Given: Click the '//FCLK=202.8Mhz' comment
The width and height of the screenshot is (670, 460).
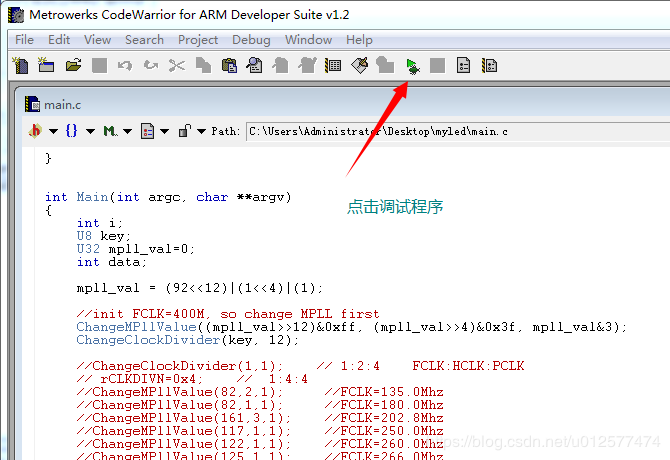Looking at the screenshot, I should (384, 418).
